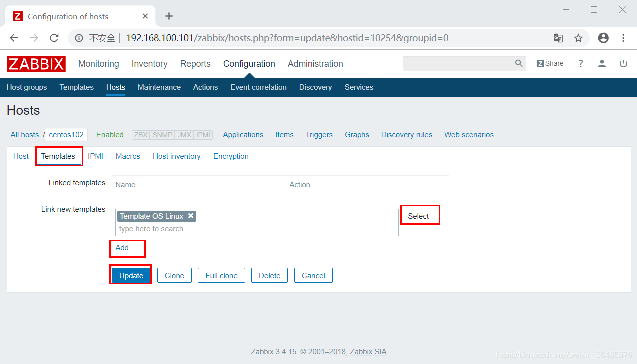Click the translate page icon
Image resolution: width=637 pixels, height=364 pixels.
pyautogui.click(x=558, y=38)
